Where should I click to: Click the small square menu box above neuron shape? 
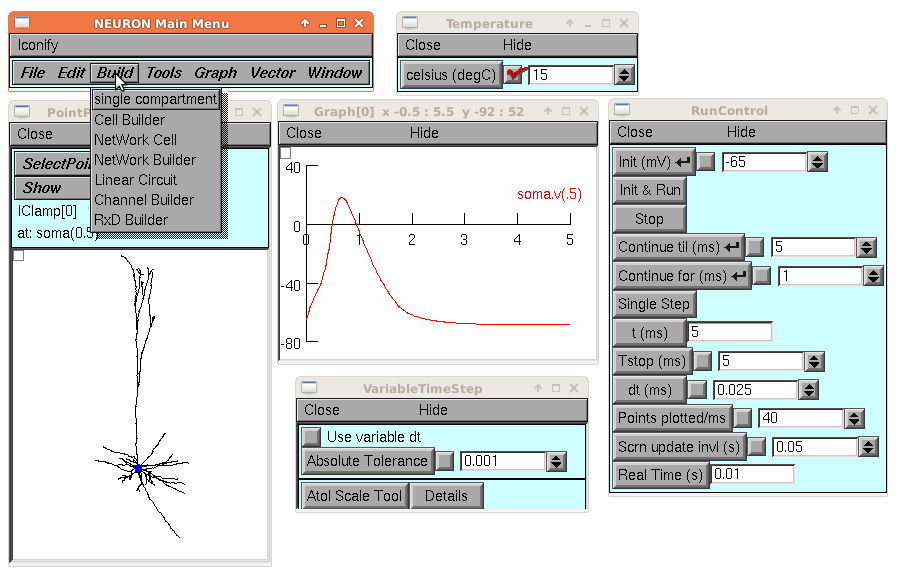(19, 255)
